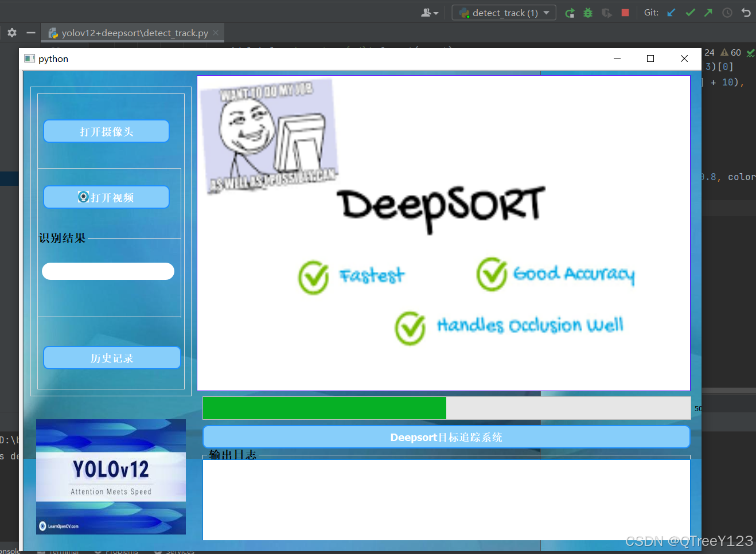Show Git history clock icon
Image resolution: width=756 pixels, height=554 pixels.
(x=727, y=13)
